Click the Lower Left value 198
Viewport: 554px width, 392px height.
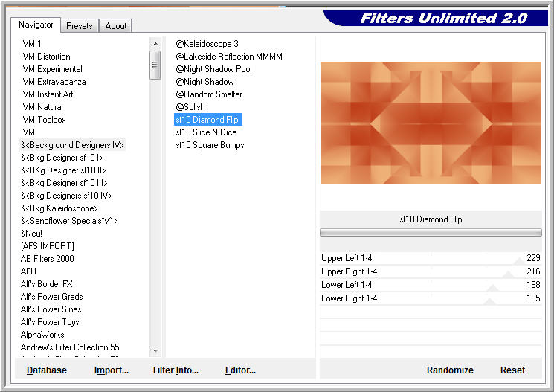click(x=533, y=285)
